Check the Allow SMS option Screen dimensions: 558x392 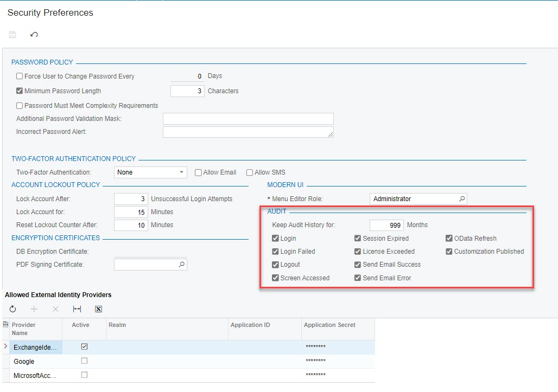[250, 172]
